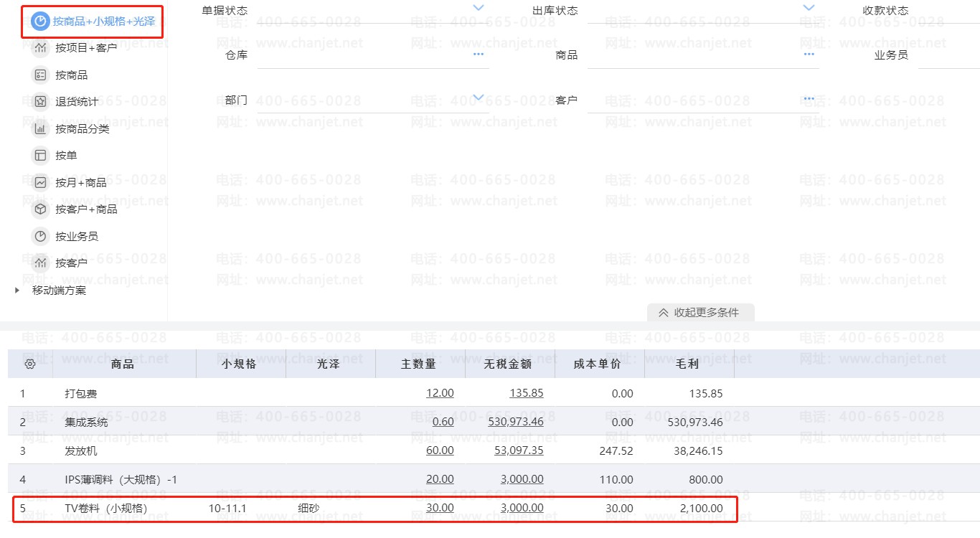Open 无税金额 link 530,973.46
Image resolution: width=980 pixels, height=538 pixels.
coord(516,422)
